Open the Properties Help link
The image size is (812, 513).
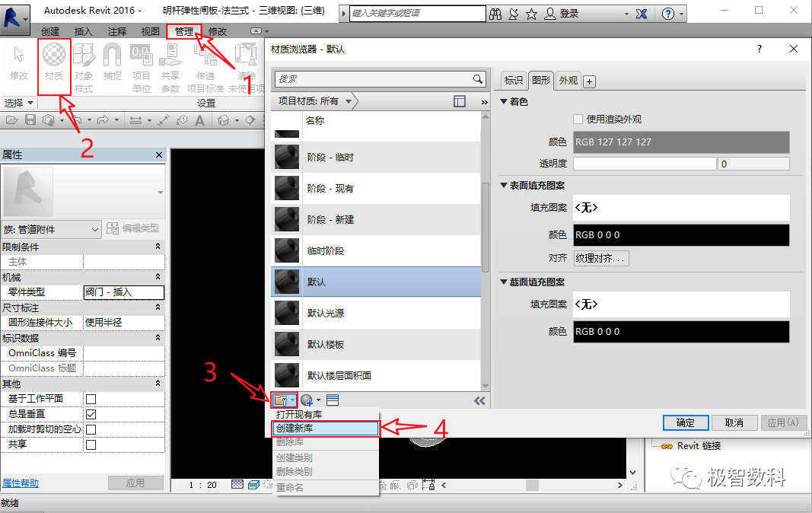[x=21, y=483]
